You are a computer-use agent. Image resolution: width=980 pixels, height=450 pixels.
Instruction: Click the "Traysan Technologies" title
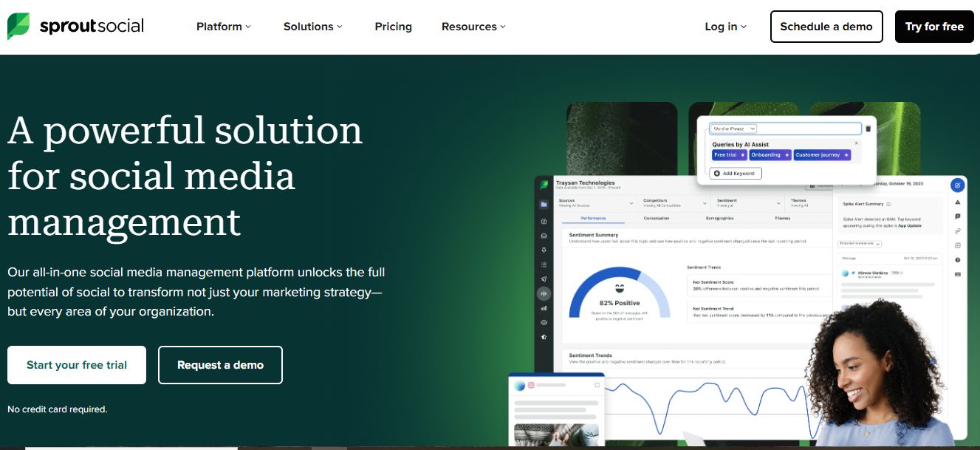(585, 183)
